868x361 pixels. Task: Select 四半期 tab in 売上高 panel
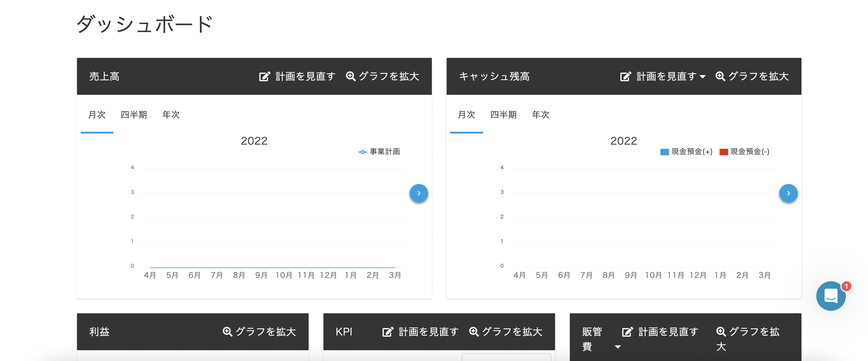134,115
